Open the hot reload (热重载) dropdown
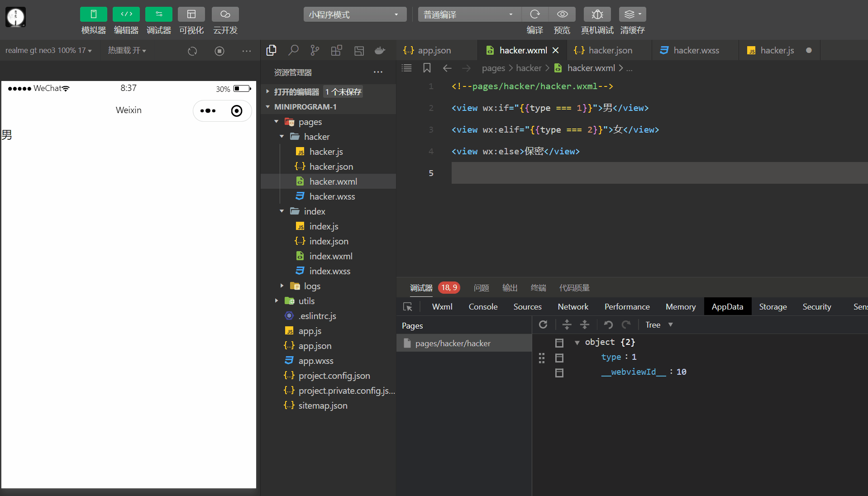The width and height of the screenshot is (868, 496). point(127,51)
